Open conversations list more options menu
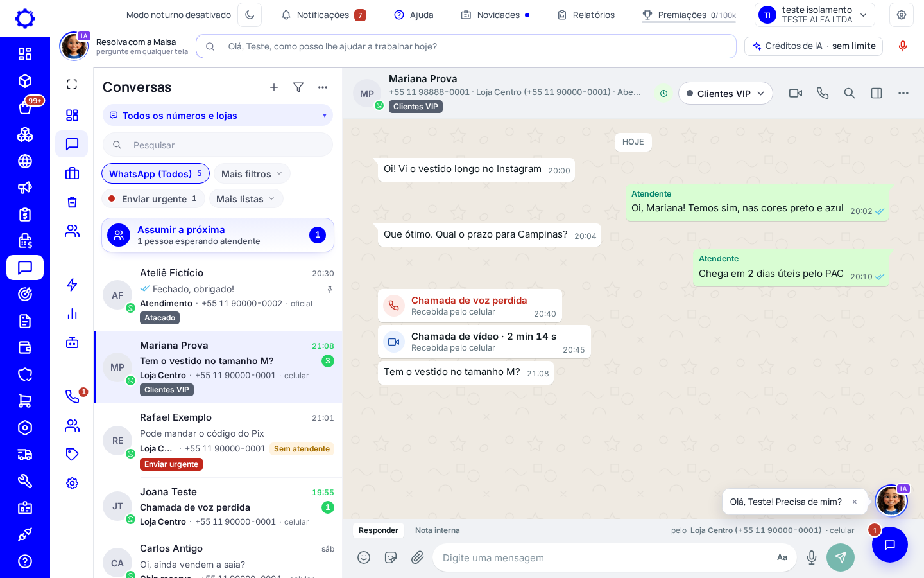This screenshot has height=578, width=924. (x=323, y=87)
